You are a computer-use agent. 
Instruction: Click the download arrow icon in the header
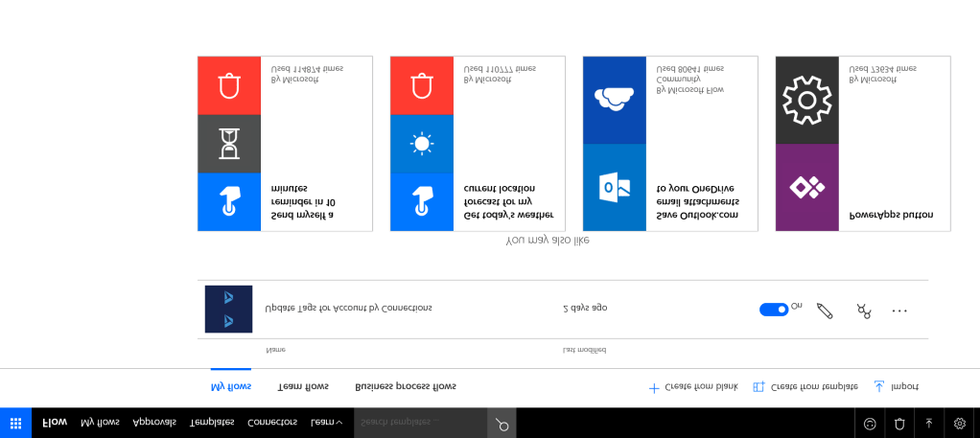[x=928, y=423]
